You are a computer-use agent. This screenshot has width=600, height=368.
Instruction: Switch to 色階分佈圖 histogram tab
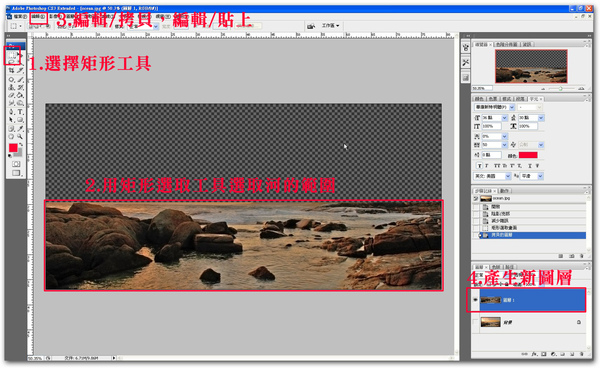(x=507, y=44)
